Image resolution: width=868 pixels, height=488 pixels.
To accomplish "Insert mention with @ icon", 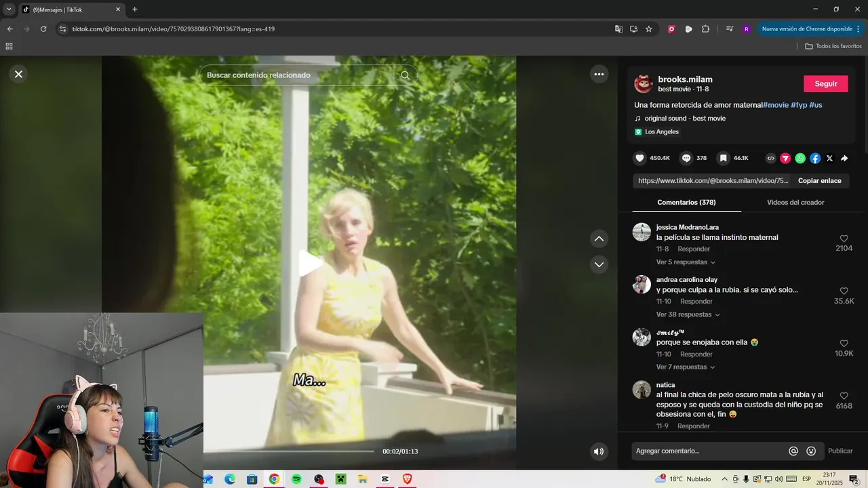I will tap(793, 451).
